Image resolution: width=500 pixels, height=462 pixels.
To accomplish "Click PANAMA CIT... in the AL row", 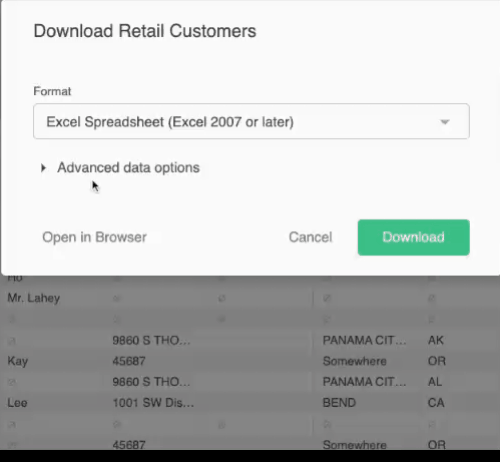I will click(x=364, y=382).
